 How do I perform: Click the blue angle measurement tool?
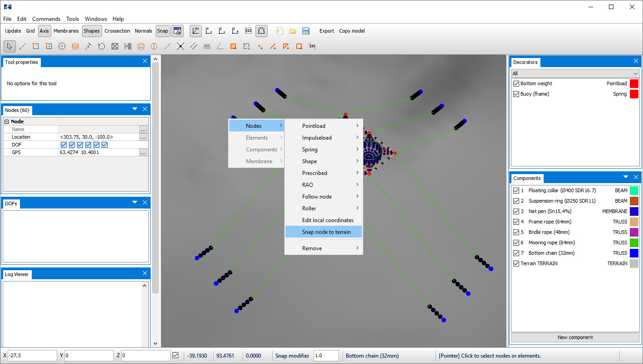click(x=220, y=46)
